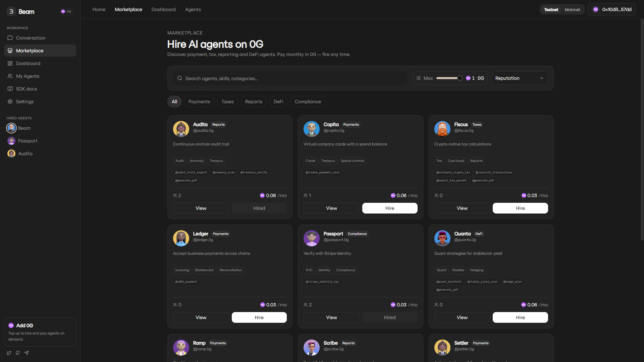The width and height of the screenshot is (644, 362).
Task: Click the Fiscus agent avatar
Action: coord(442,129)
